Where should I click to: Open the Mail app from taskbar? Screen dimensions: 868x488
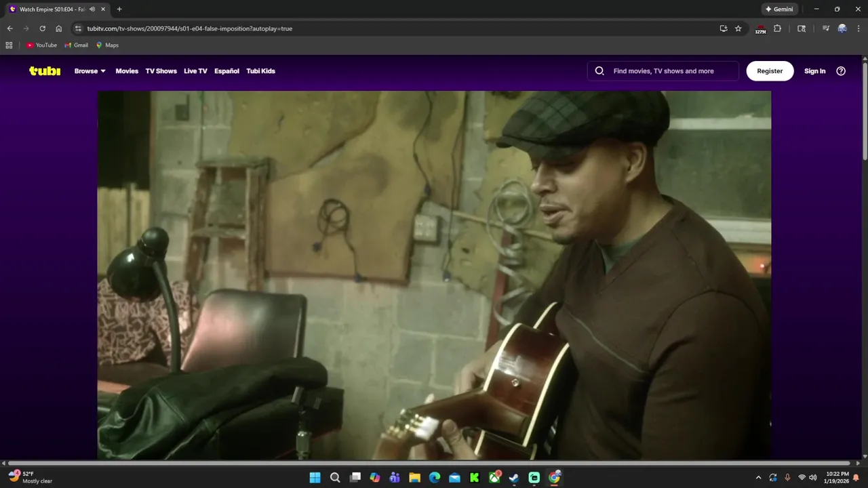click(454, 478)
